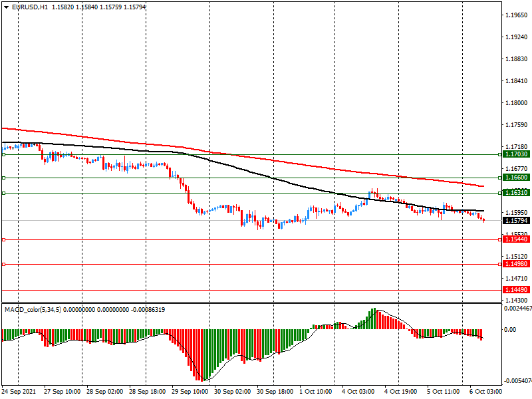Screen dimensions: 532x399
Task: Click the 1.15950 price scale value
Action: pyautogui.click(x=517, y=212)
